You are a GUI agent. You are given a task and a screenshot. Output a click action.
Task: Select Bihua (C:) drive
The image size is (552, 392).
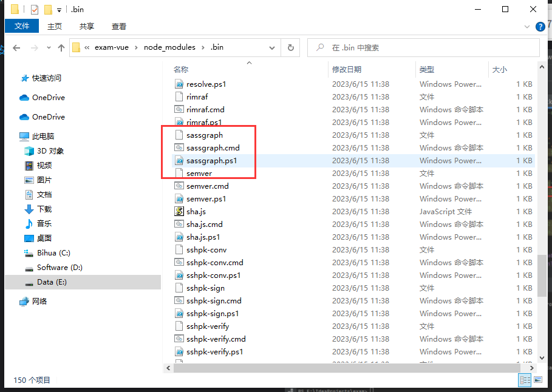[x=53, y=253]
